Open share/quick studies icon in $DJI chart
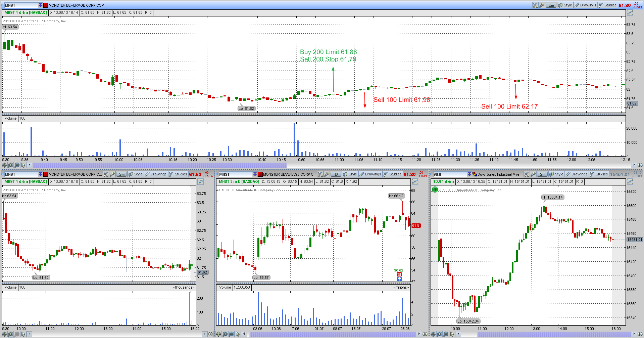 point(527,174)
